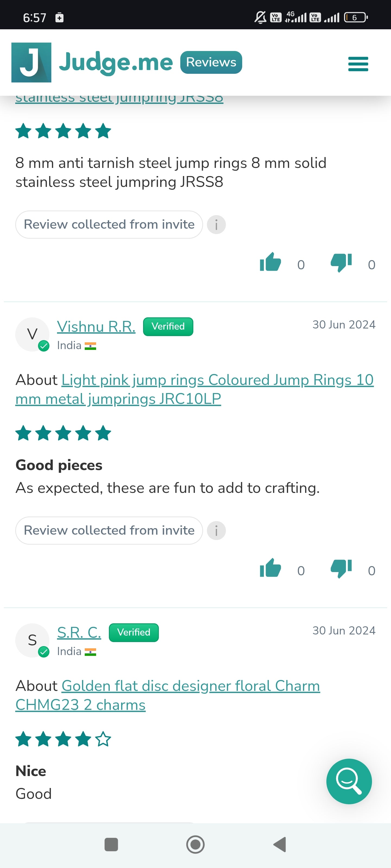
Task: Open Light pink jump rings product link
Action: click(194, 389)
